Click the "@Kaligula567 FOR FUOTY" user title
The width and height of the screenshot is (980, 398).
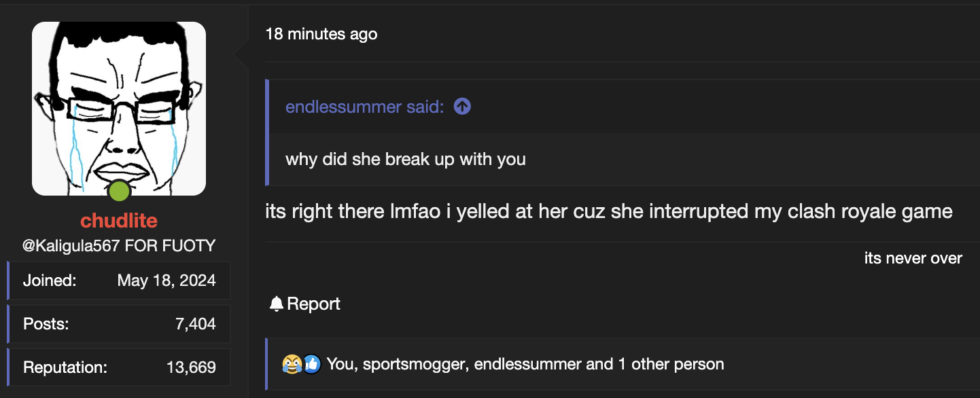coord(119,245)
